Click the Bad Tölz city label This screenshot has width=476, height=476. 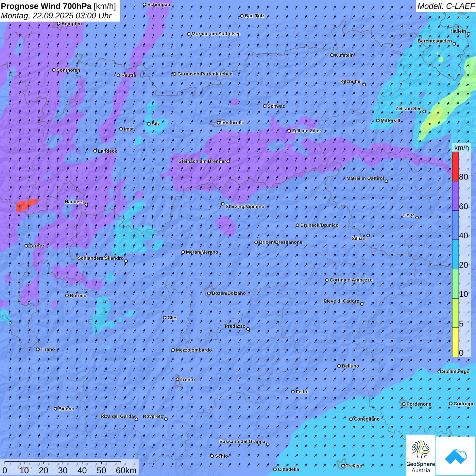click(x=255, y=16)
